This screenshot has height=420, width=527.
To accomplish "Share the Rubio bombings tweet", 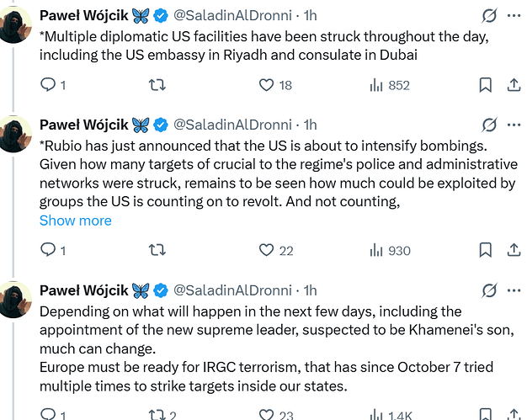I will coord(514,250).
